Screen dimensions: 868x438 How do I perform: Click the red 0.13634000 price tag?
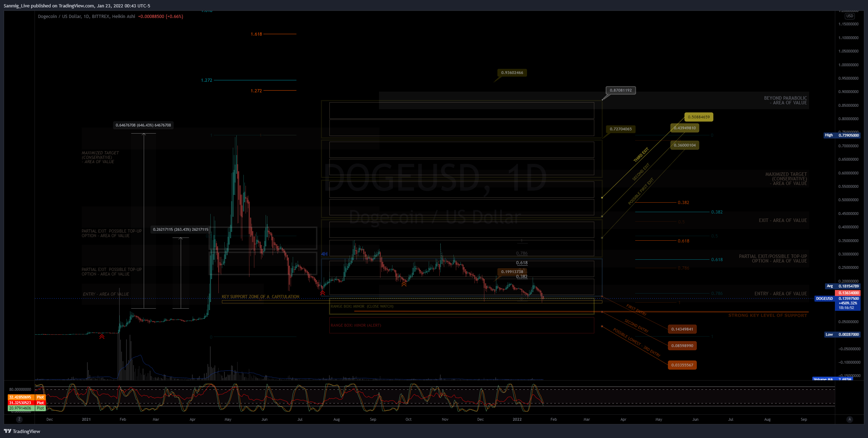coord(848,293)
